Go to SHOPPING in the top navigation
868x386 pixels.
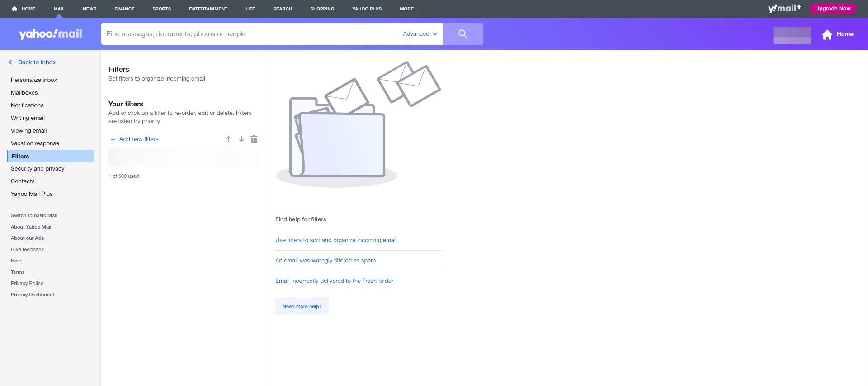(322, 9)
